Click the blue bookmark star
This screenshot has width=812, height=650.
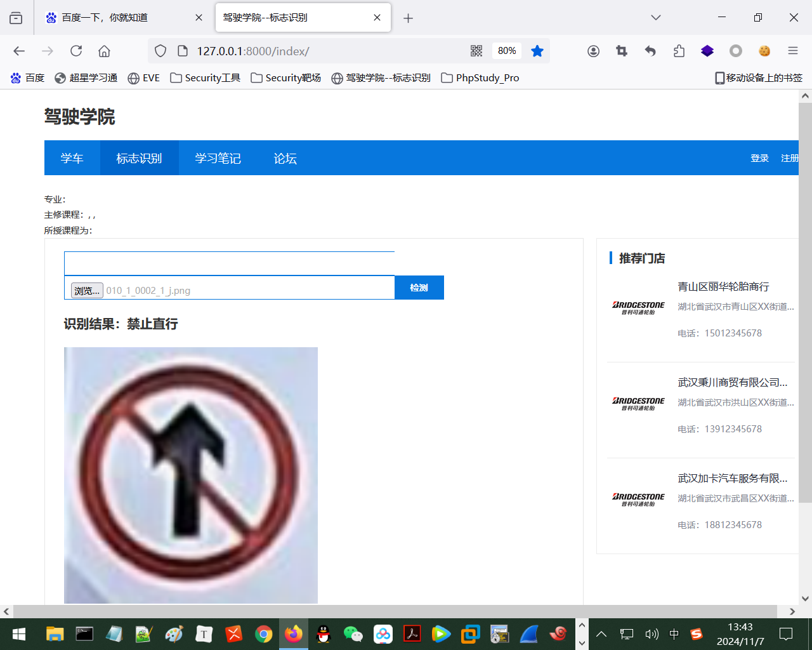pyautogui.click(x=537, y=51)
